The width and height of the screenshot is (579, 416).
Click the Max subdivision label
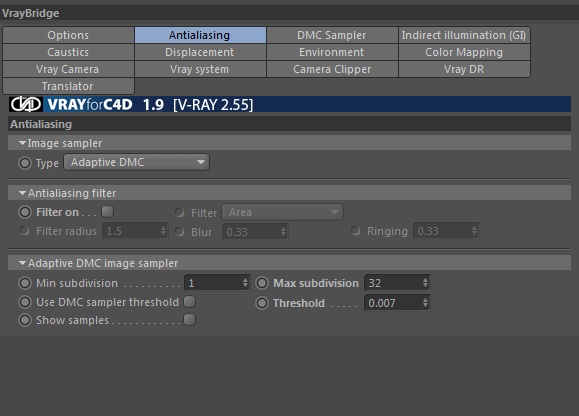pos(316,283)
